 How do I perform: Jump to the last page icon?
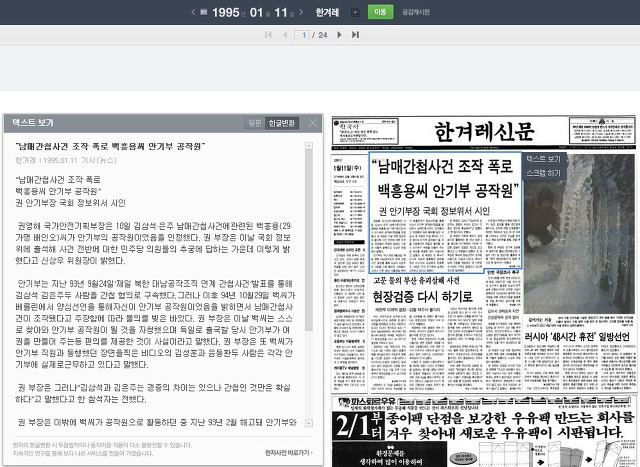point(355,35)
